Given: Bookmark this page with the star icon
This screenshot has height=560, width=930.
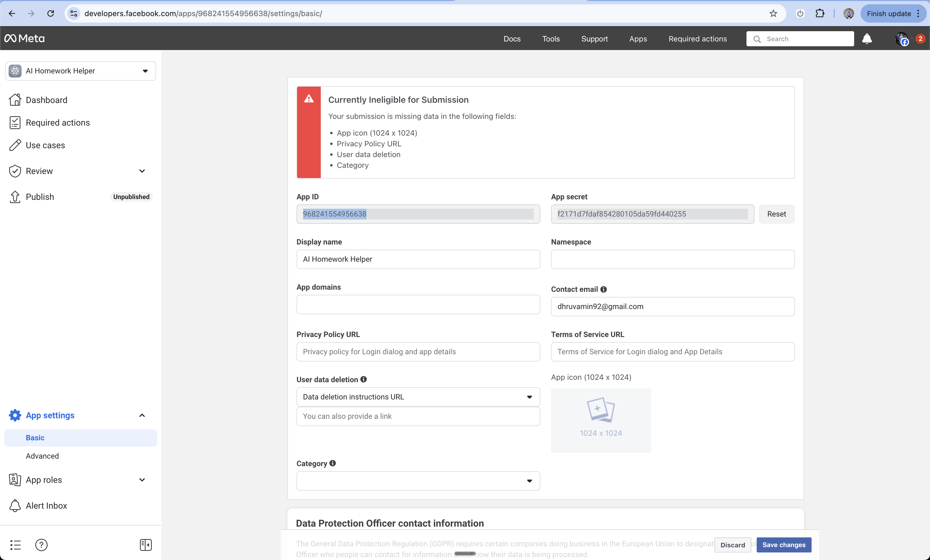Looking at the screenshot, I should click(x=773, y=14).
